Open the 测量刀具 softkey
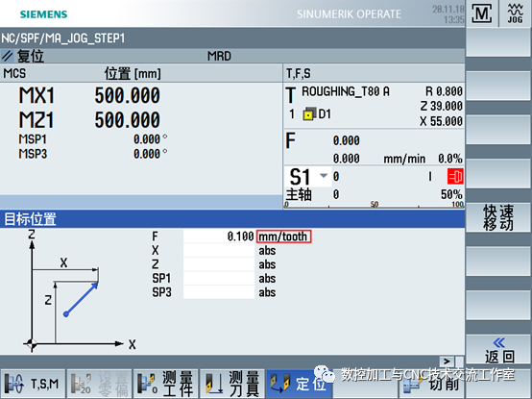Screen dimensions: 532x399 click(x=232, y=384)
